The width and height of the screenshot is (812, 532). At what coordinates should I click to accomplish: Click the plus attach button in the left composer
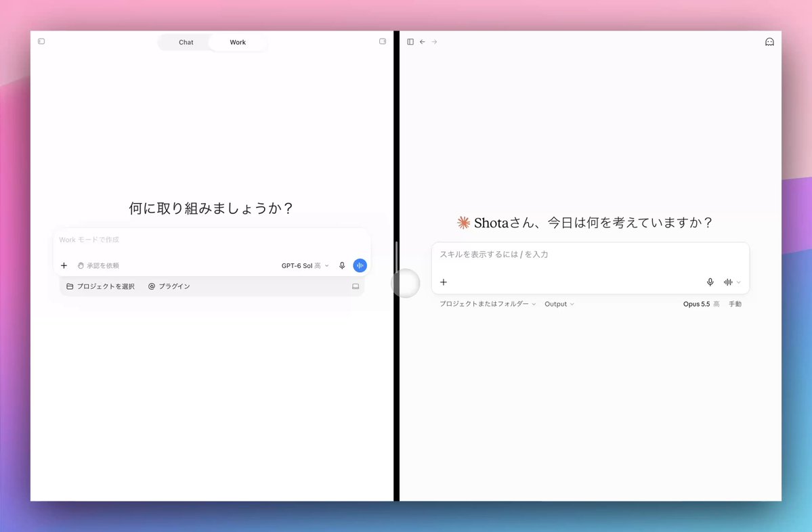pyautogui.click(x=64, y=265)
